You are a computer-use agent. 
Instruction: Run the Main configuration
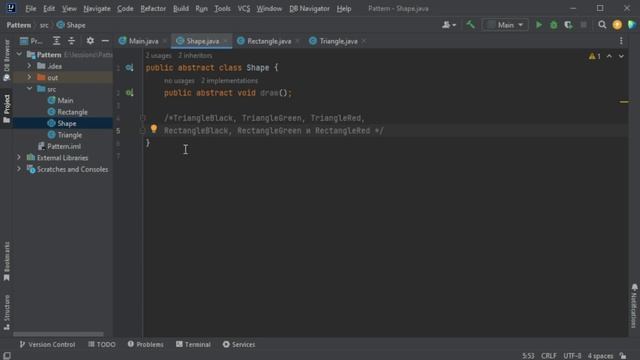(539, 25)
